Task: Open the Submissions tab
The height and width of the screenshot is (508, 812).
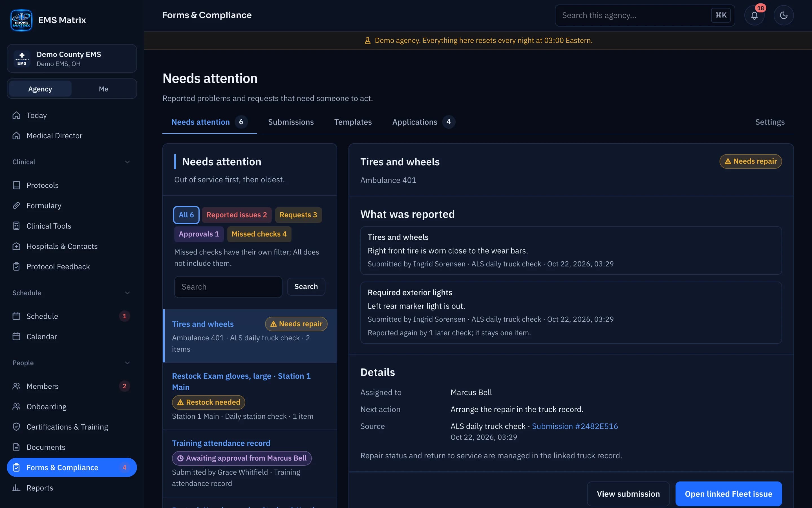Action: click(291, 122)
